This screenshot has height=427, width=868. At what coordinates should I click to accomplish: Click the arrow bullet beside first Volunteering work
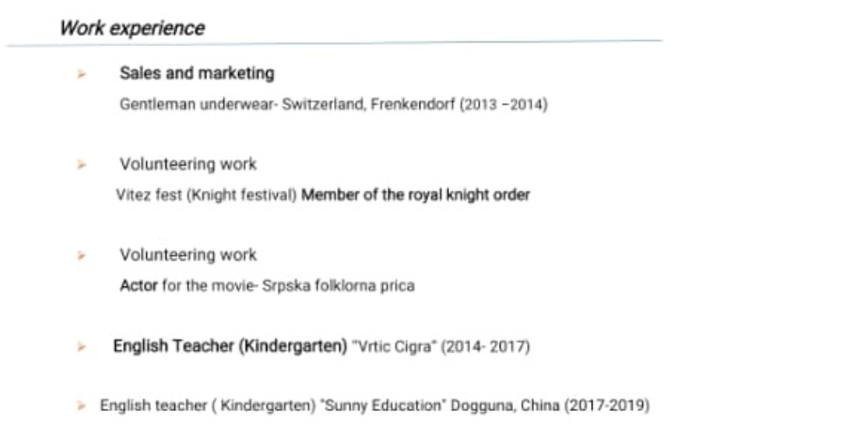tap(81, 165)
